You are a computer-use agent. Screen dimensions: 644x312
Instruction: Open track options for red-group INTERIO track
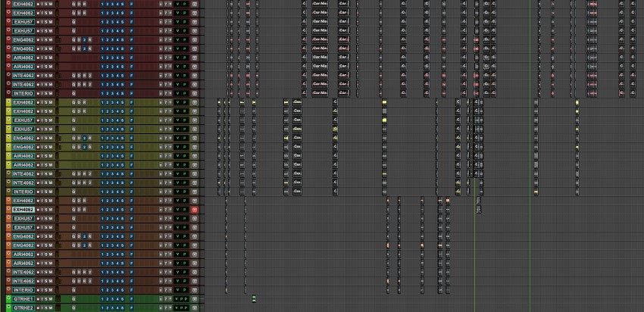(9, 93)
